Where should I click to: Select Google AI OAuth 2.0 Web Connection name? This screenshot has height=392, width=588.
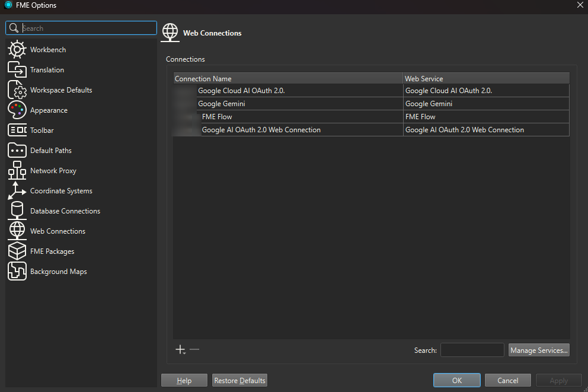click(x=261, y=130)
